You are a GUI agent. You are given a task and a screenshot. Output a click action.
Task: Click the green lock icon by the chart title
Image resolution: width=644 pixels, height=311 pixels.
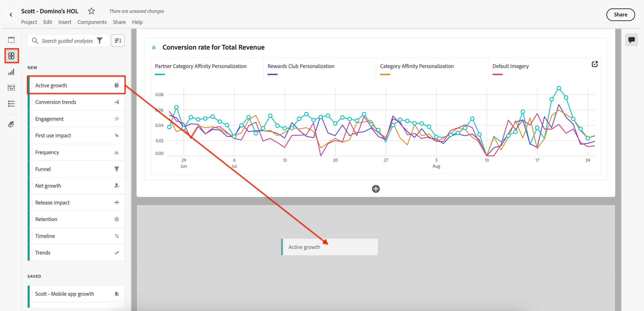click(x=154, y=47)
